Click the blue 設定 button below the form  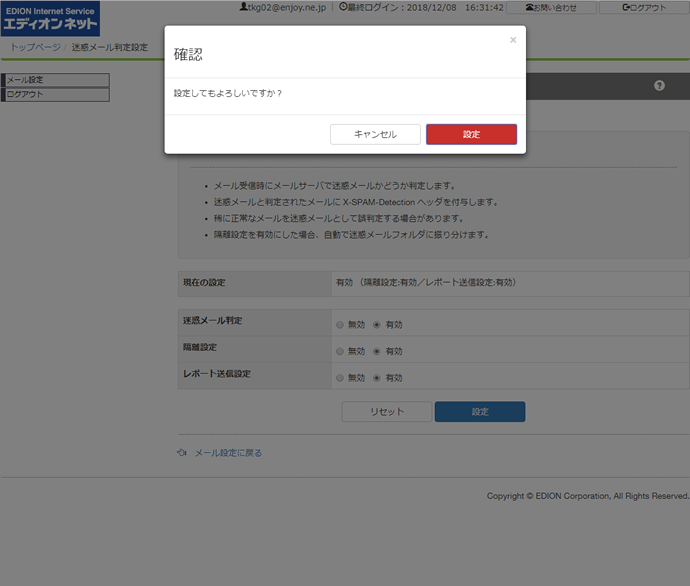point(480,411)
